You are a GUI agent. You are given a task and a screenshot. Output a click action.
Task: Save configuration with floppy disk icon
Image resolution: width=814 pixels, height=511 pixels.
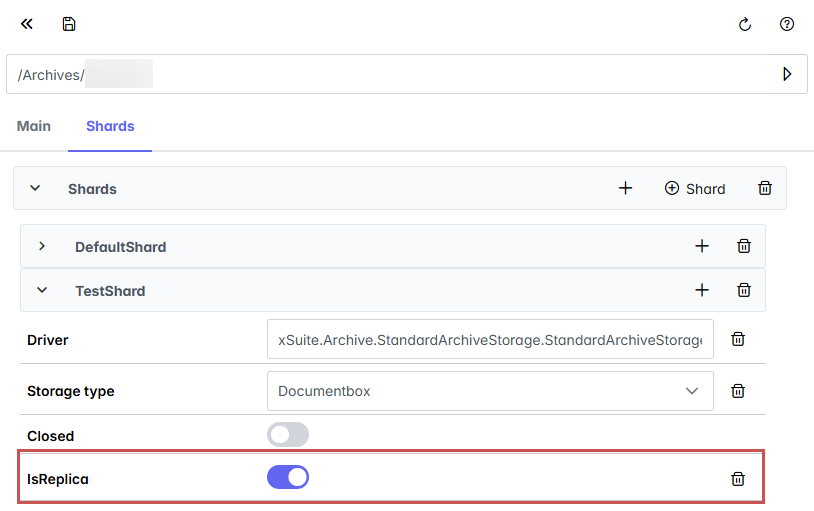pos(69,24)
